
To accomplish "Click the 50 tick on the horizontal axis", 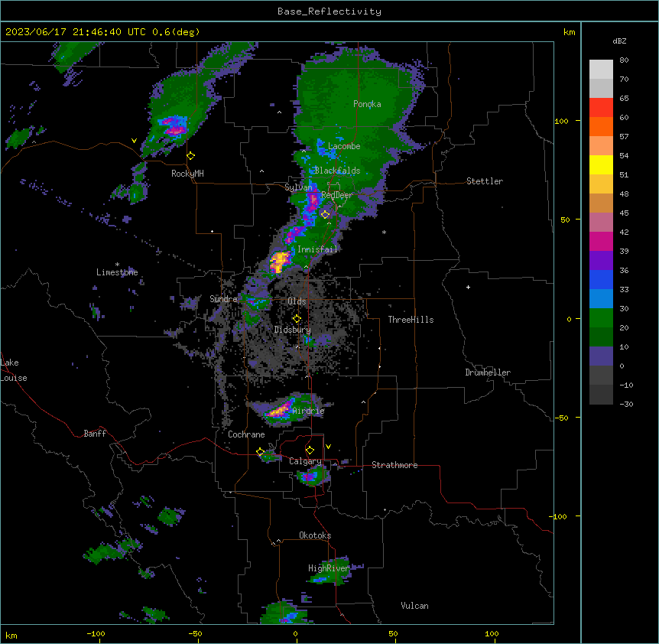I will 393,634.
